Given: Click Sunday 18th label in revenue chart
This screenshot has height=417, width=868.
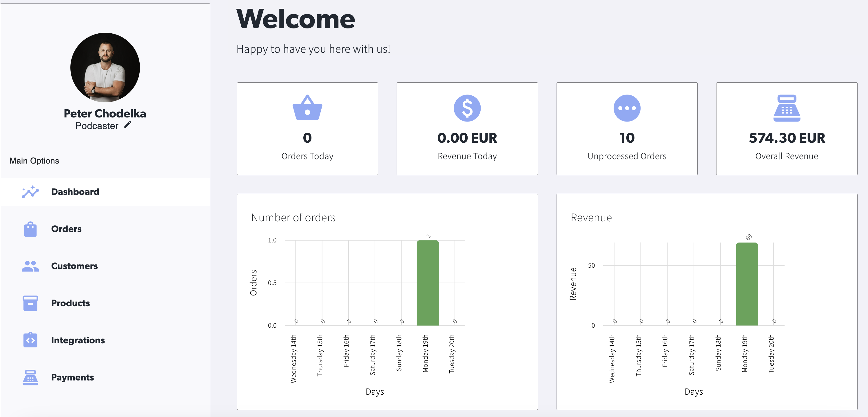Looking at the screenshot, I should coord(718,353).
